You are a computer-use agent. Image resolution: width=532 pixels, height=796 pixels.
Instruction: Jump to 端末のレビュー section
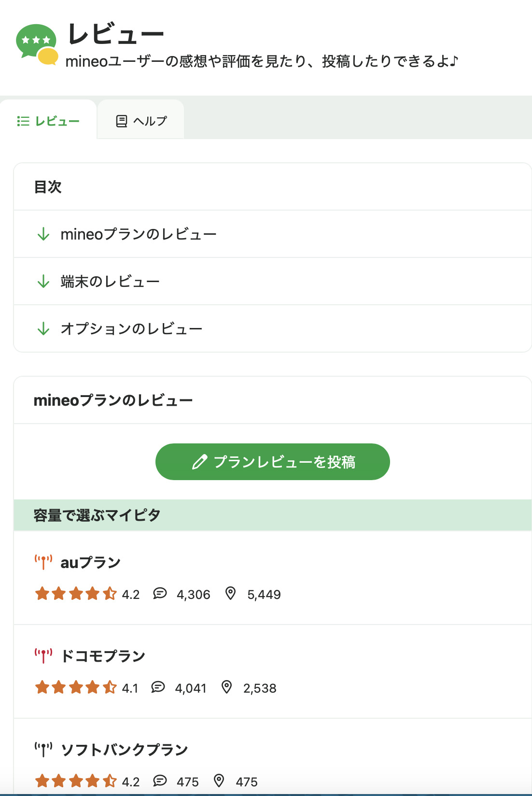click(x=110, y=282)
